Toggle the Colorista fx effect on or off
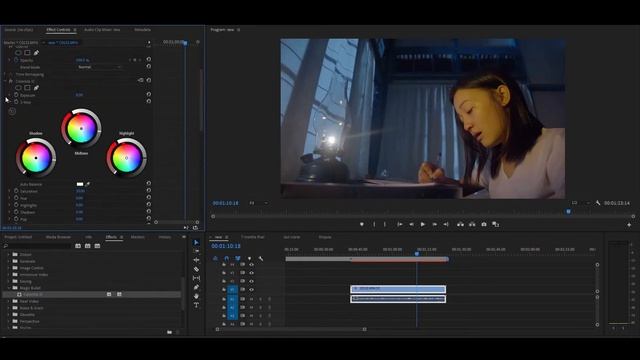Image resolution: width=640 pixels, height=360 pixels. [x=11, y=81]
